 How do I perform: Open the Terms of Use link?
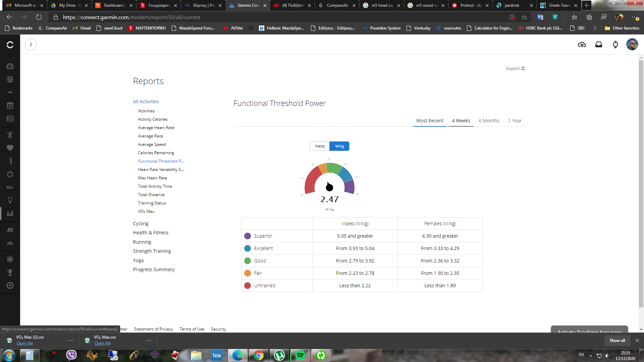click(192, 329)
